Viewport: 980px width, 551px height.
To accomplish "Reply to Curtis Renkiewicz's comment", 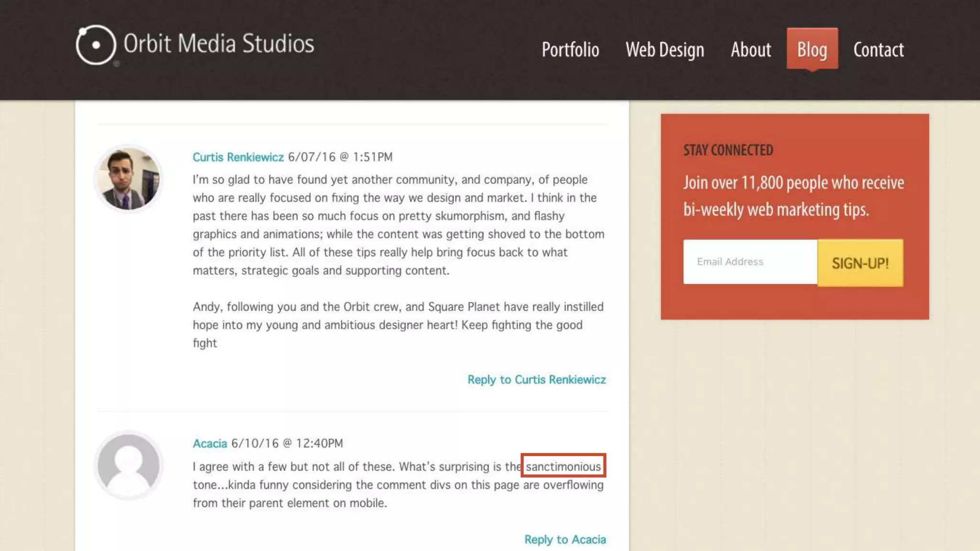I will click(536, 379).
